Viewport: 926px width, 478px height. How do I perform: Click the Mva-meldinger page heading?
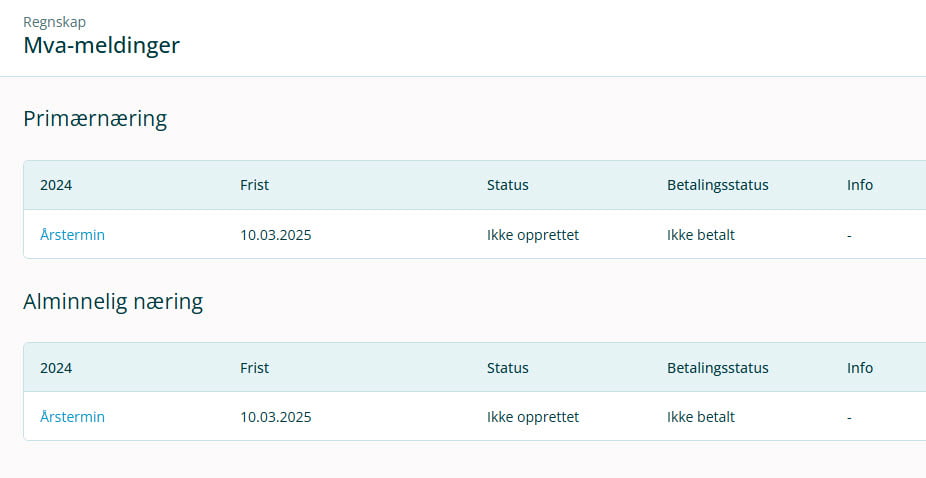(x=101, y=45)
